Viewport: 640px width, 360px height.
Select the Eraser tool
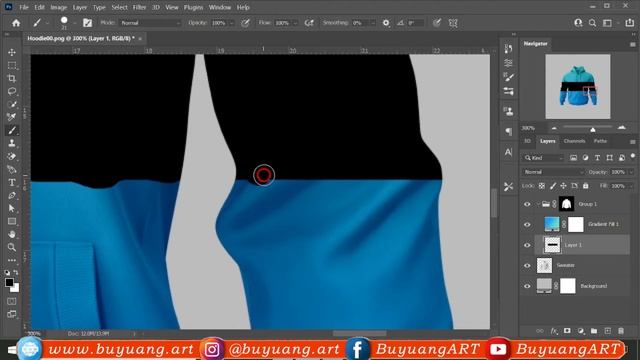pyautogui.click(x=11, y=156)
